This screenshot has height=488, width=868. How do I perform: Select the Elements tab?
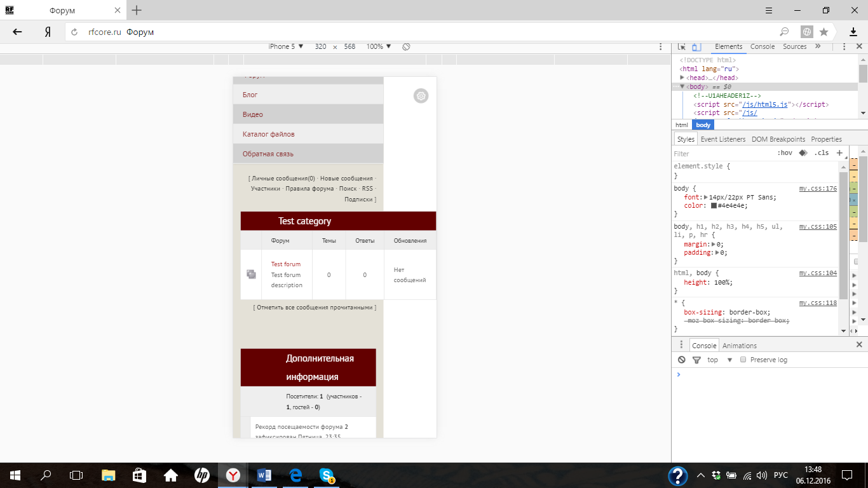coord(728,46)
